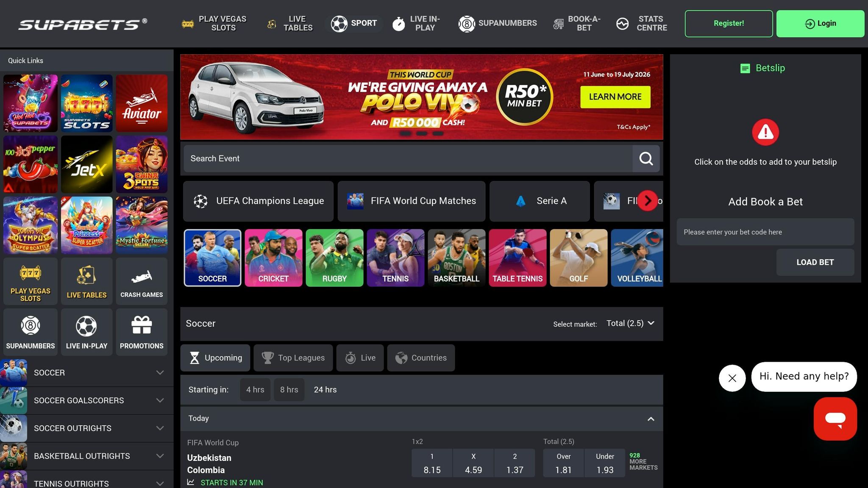Viewport: 868px width, 488px height.
Task: Expand the Basketball Outrights sidebar category
Action: [x=86, y=456]
